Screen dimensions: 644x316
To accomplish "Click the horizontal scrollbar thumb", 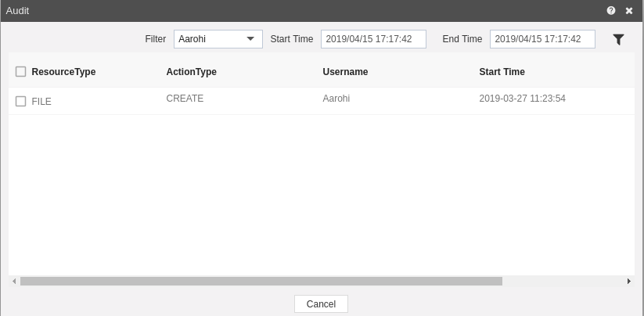I will (261, 281).
